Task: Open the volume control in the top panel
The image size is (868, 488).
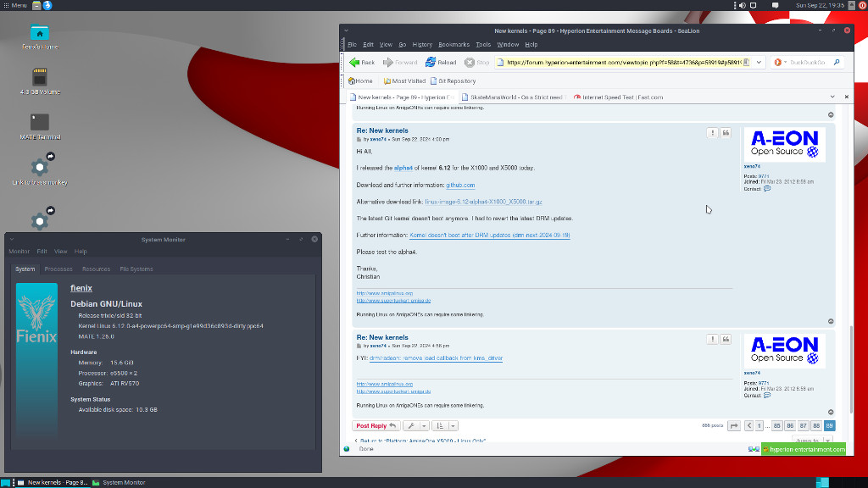Action: 743,6
